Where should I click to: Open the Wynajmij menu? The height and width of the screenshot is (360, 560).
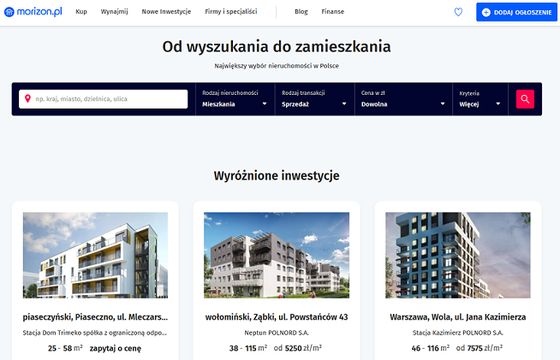[x=114, y=12]
